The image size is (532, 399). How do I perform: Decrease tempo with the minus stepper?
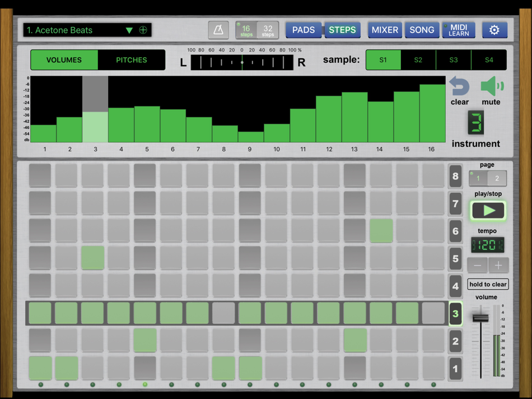point(477,265)
